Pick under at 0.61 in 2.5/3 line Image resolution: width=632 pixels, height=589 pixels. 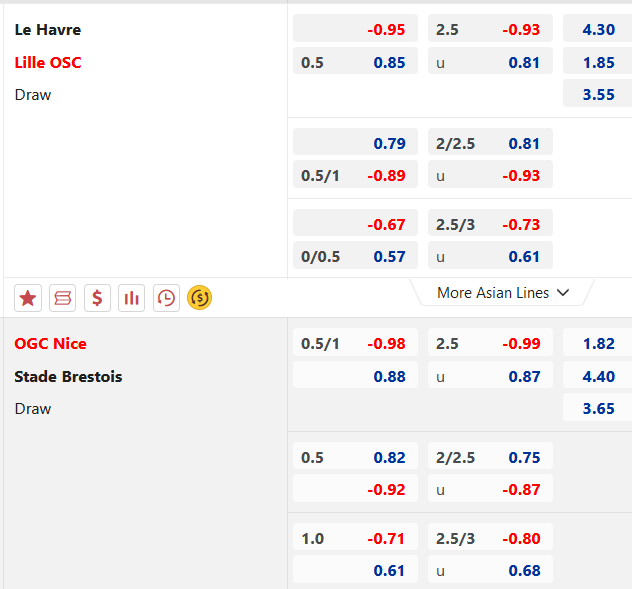[x=490, y=255]
